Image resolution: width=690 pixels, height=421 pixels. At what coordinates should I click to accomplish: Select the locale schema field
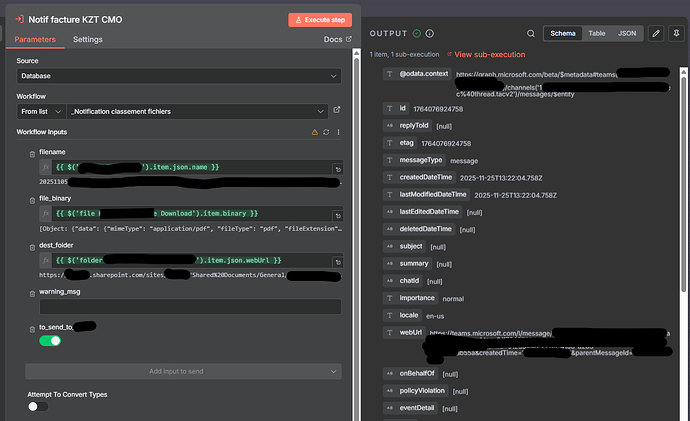402,315
